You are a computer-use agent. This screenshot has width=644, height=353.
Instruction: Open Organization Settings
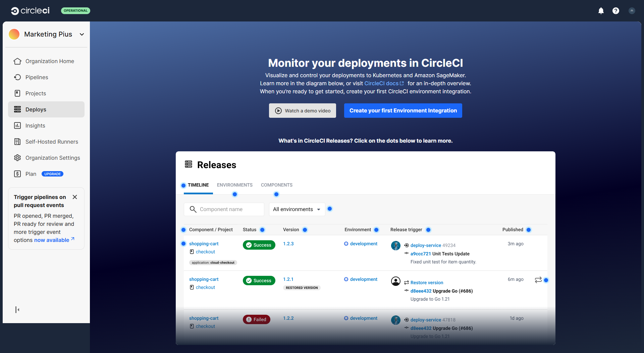coord(53,158)
